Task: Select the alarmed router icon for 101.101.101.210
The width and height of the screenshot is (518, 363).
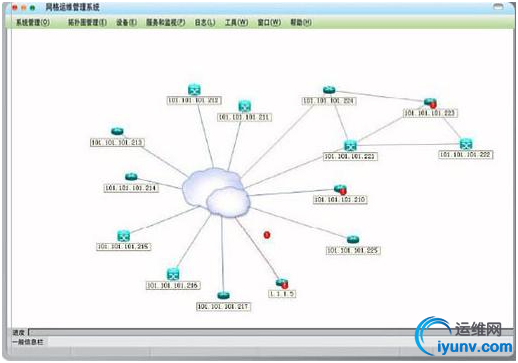Action: 340,190
